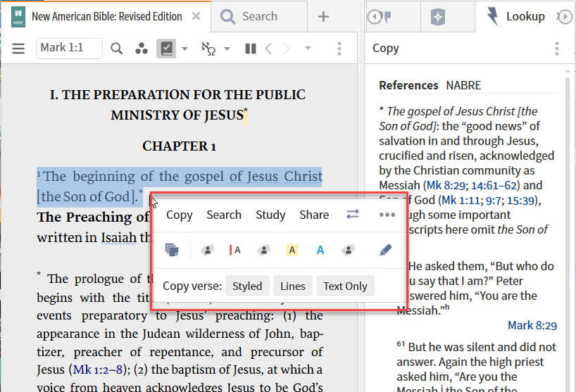Open the navigation history dropdown arrow
The width and height of the screenshot is (576, 392).
click(308, 48)
